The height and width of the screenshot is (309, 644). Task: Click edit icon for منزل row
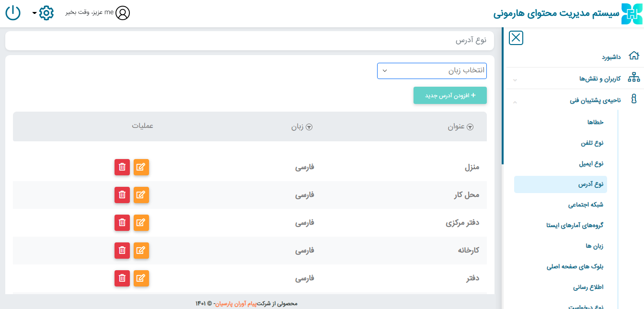(x=141, y=167)
